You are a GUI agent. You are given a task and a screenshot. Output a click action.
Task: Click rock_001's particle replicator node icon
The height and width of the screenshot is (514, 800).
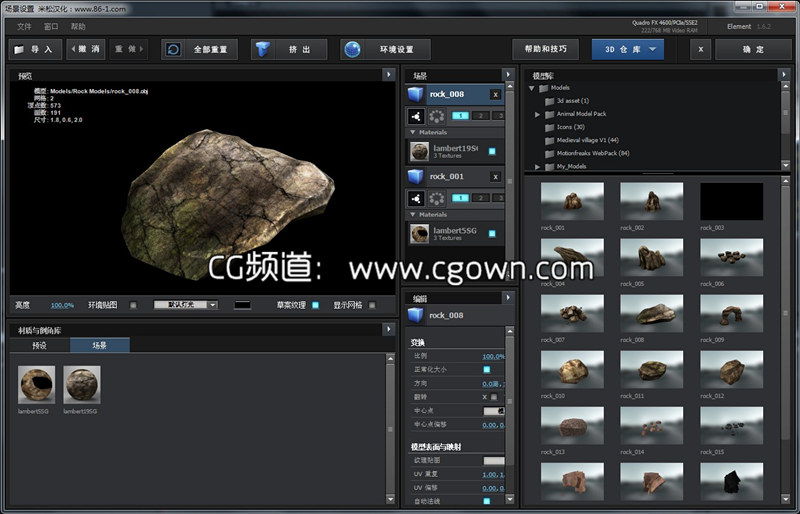416,198
